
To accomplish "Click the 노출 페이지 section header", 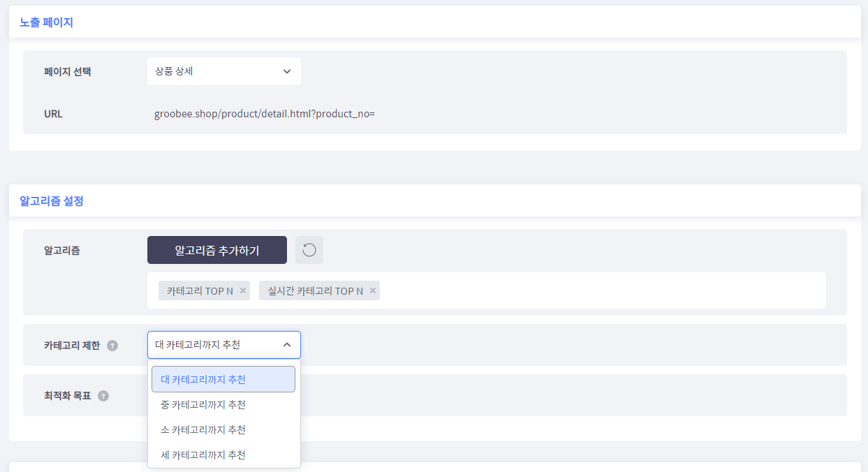I will click(46, 22).
